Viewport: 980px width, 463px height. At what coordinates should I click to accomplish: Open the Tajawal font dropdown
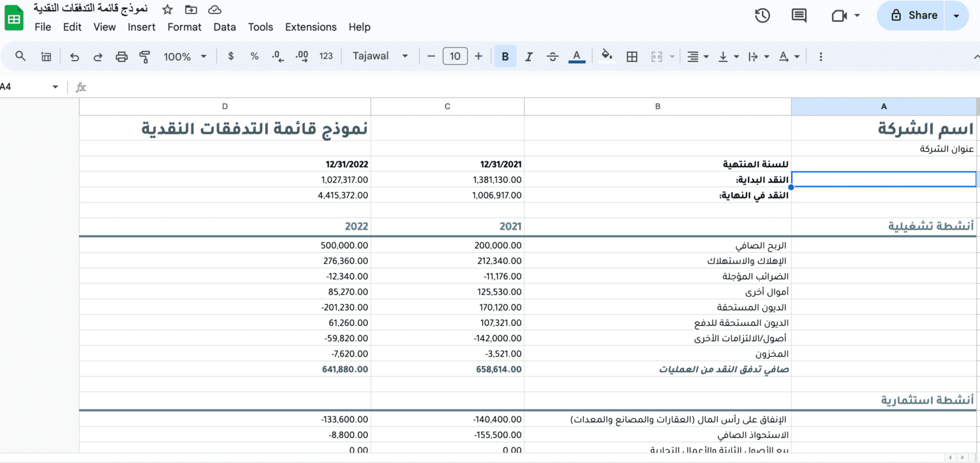pos(380,57)
